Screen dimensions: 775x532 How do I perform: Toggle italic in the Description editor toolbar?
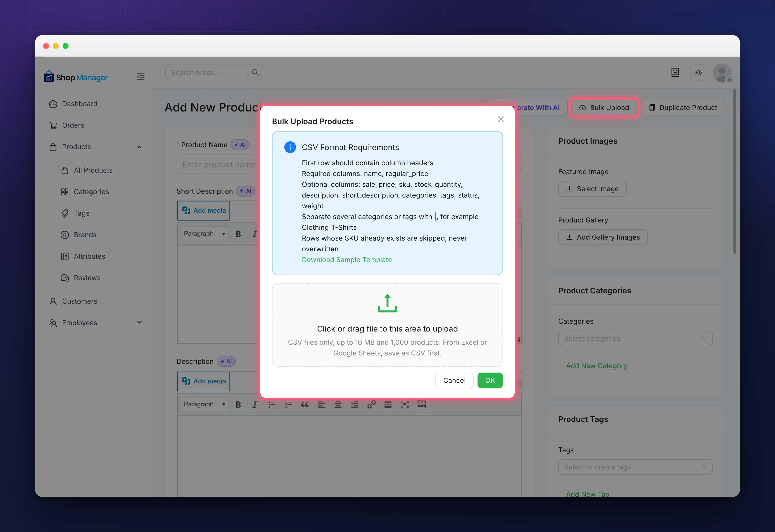pos(255,404)
